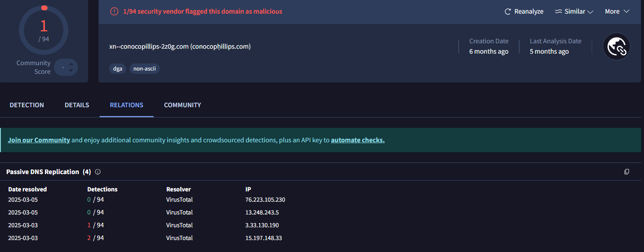The image size is (644, 252).
Task: Select IP address 13.248.243.5
Action: tap(262, 212)
